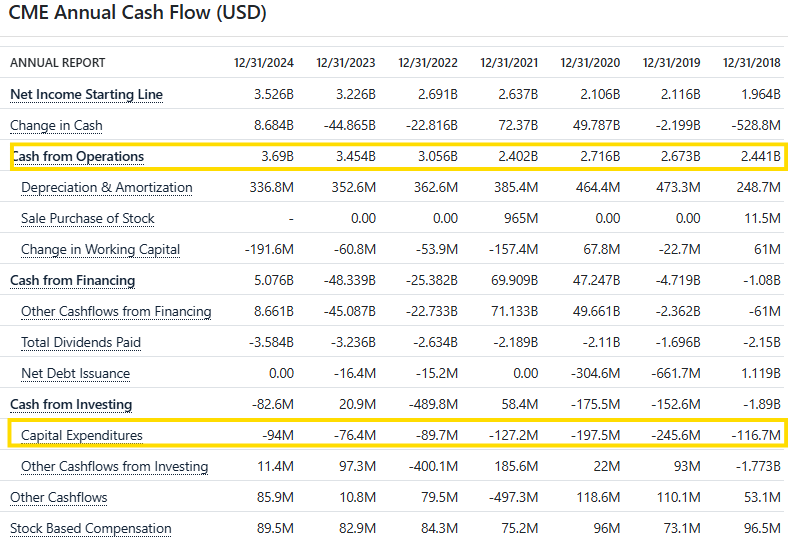Click the Other Cashflows row label
The width and height of the screenshot is (788, 543).
click(59, 498)
